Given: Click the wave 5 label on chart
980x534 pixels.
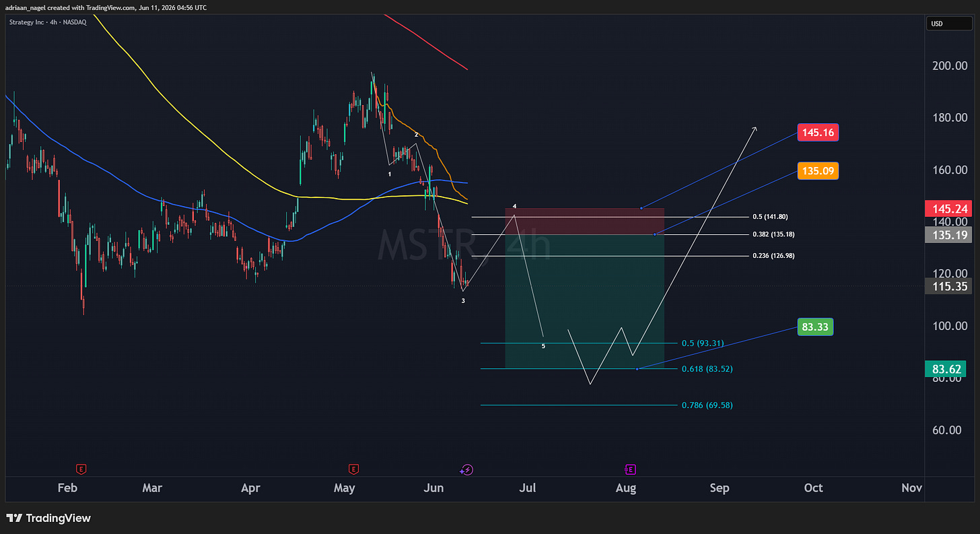Looking at the screenshot, I should point(543,346).
